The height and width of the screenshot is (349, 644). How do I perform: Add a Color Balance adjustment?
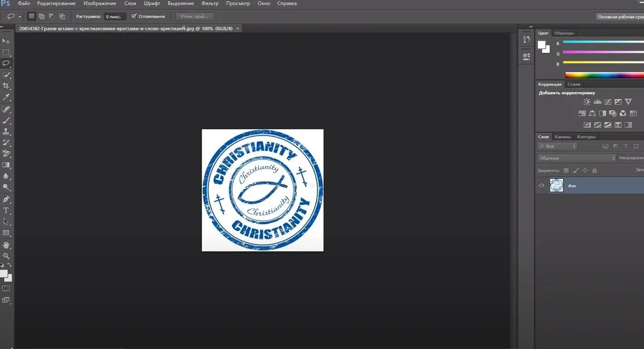592,113
